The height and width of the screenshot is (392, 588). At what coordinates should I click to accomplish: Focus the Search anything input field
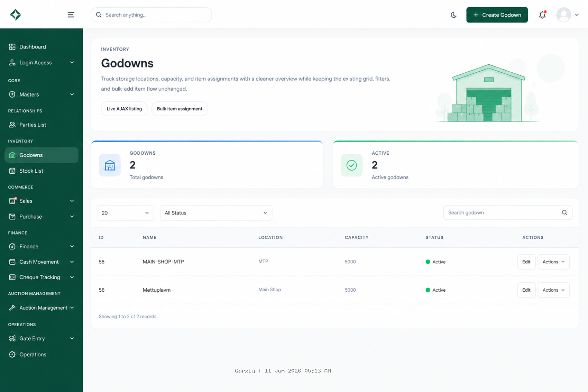tap(151, 15)
